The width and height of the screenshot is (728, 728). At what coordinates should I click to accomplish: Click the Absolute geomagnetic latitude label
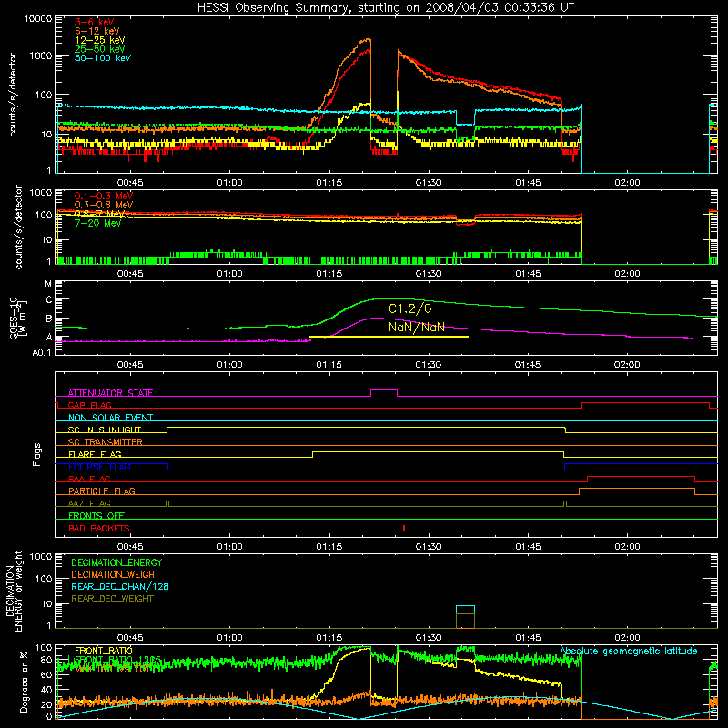629,651
